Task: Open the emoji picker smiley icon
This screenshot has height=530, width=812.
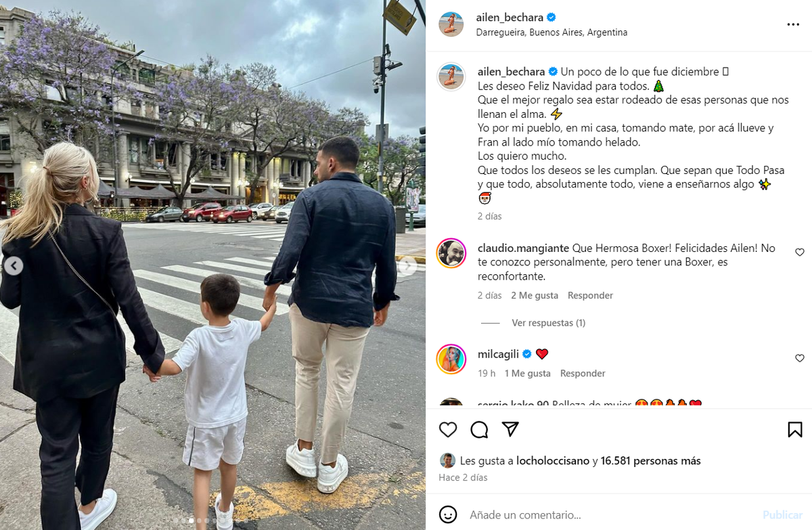Action: pyautogui.click(x=448, y=514)
